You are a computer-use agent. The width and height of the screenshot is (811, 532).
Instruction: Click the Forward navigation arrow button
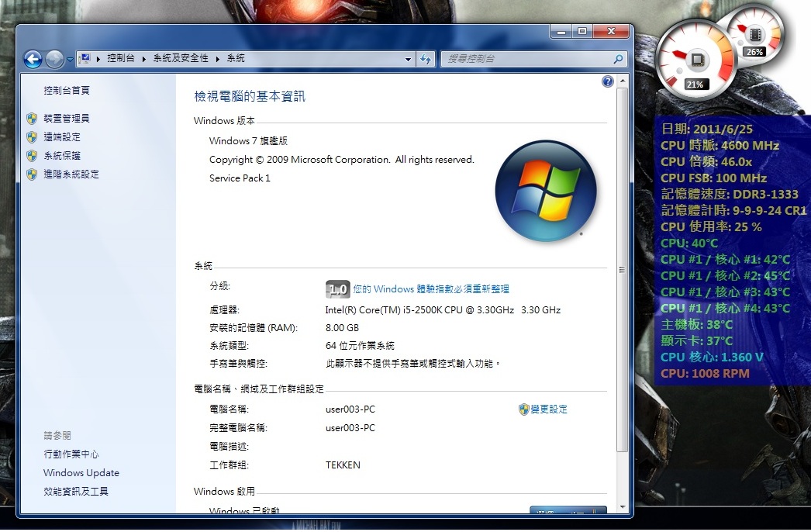(54, 59)
